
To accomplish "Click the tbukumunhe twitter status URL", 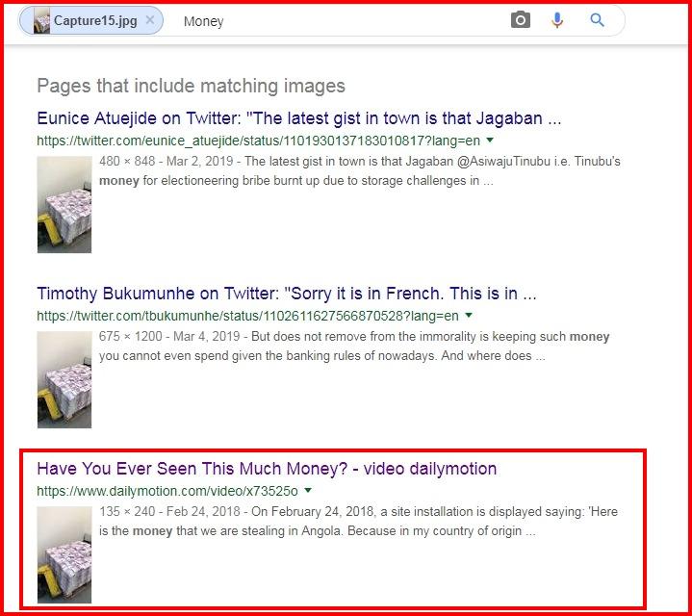I will click(x=247, y=316).
